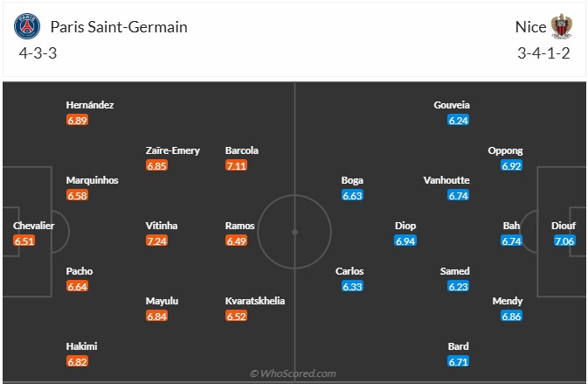Select Barcola's 7.11 rating badge
This screenshot has height=384, width=588.
(237, 165)
